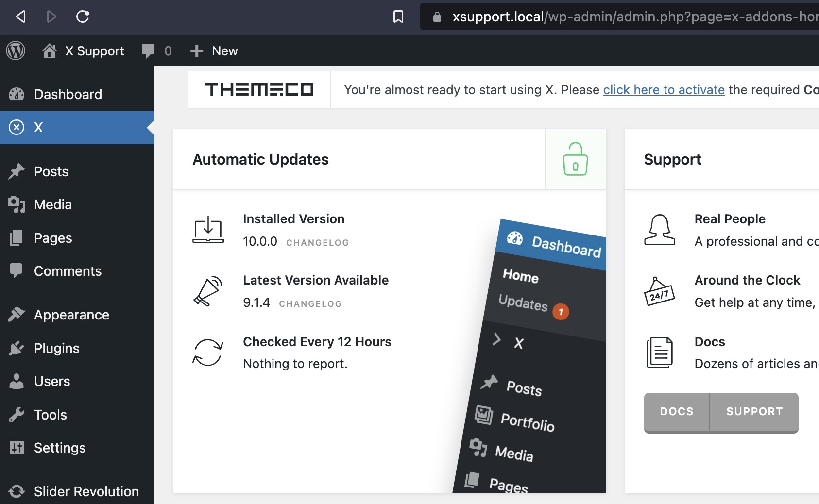View changelog for installed version 10.0.0
The height and width of the screenshot is (504, 819).
pyautogui.click(x=317, y=243)
